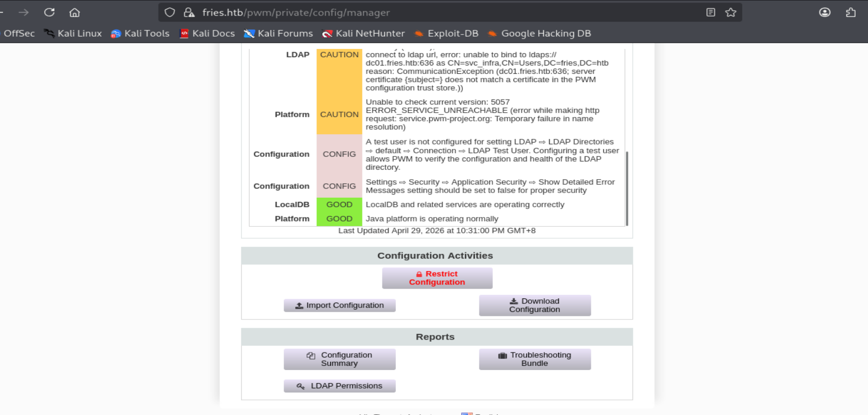
Task: Click the Show Detailed Error Messages text
Action: pyautogui.click(x=490, y=186)
